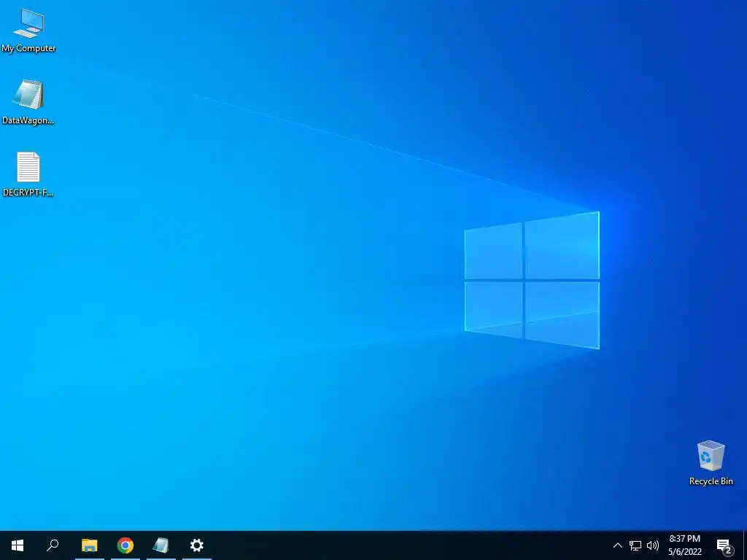Switch to the Notepad taskbar app
747x560 pixels.
coord(161,545)
